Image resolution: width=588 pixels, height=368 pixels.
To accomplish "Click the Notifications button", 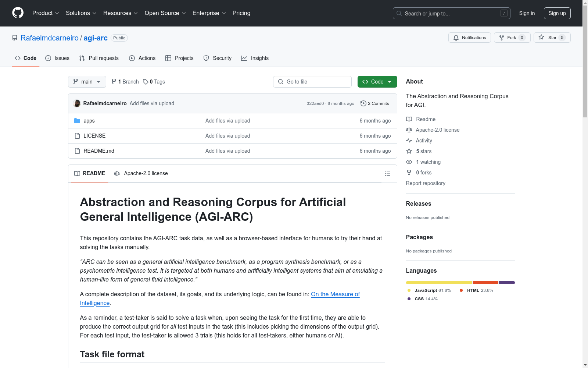I will 470,38.
